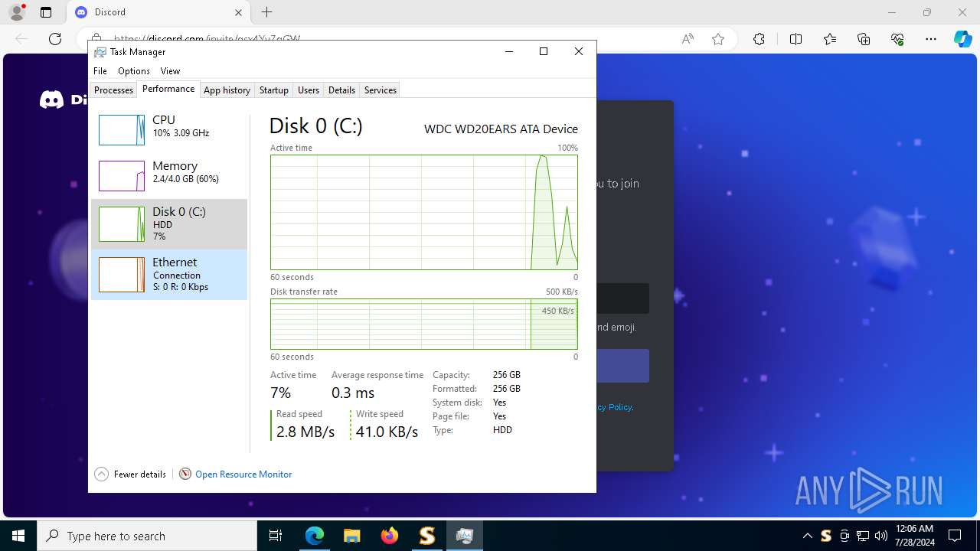
Task: Open Microsoft Edge from the taskbar
Action: click(x=315, y=536)
